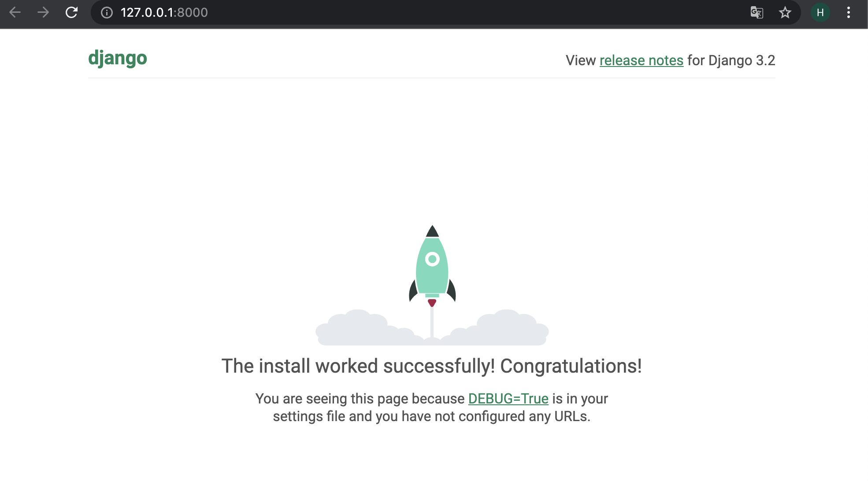Click the browser forward arrow

[x=43, y=12]
